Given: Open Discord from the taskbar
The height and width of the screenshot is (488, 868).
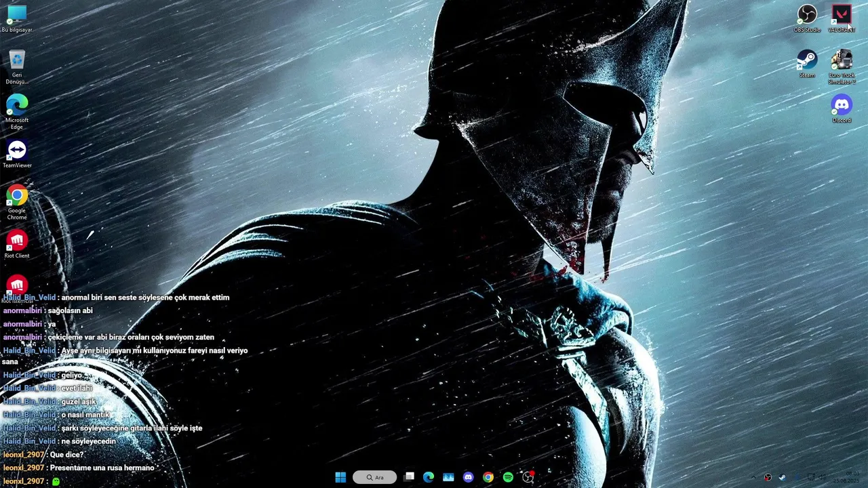Looking at the screenshot, I should click(x=468, y=477).
